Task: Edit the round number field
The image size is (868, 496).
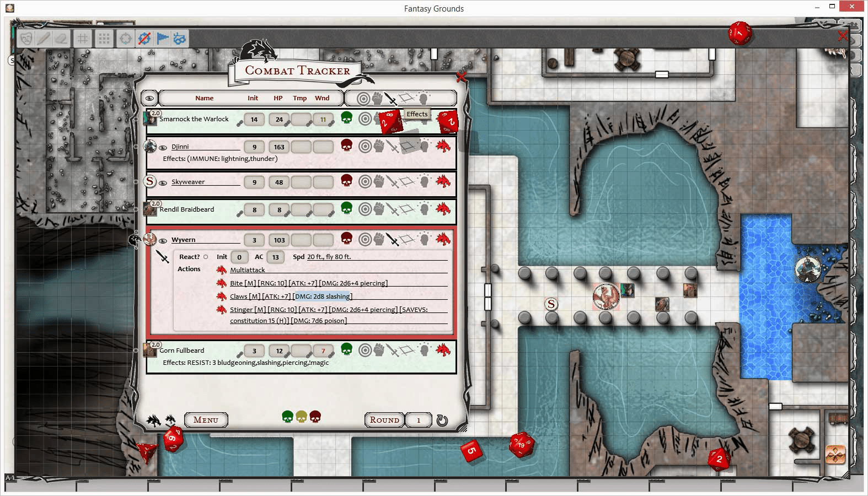Action: 419,420
